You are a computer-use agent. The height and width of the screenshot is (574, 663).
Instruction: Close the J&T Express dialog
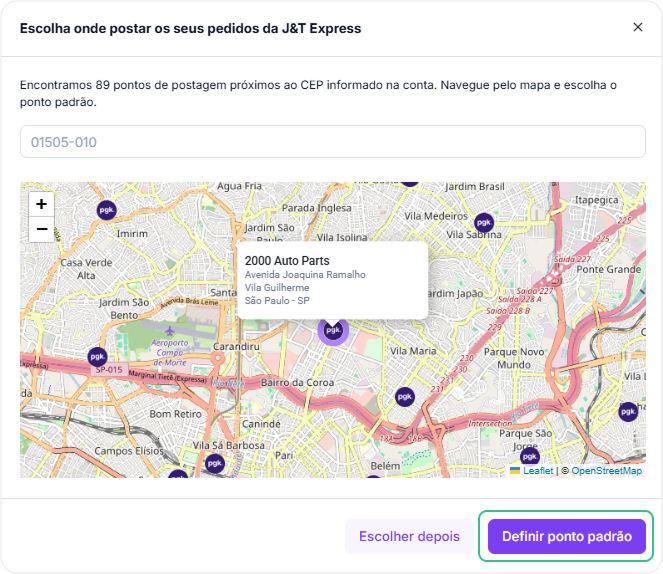[638, 27]
